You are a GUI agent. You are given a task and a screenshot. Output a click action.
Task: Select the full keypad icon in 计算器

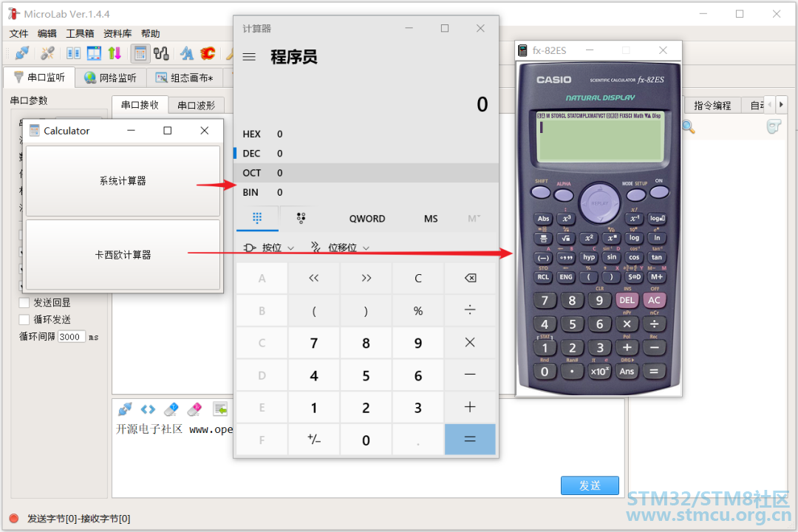pos(258,218)
